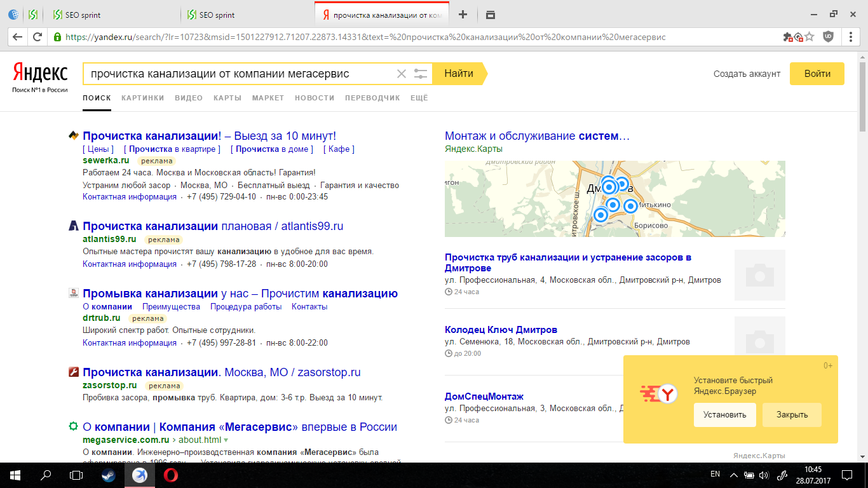Click Установить in the Yandex Browser popup
Screen dimensions: 868x488
[x=725, y=415]
